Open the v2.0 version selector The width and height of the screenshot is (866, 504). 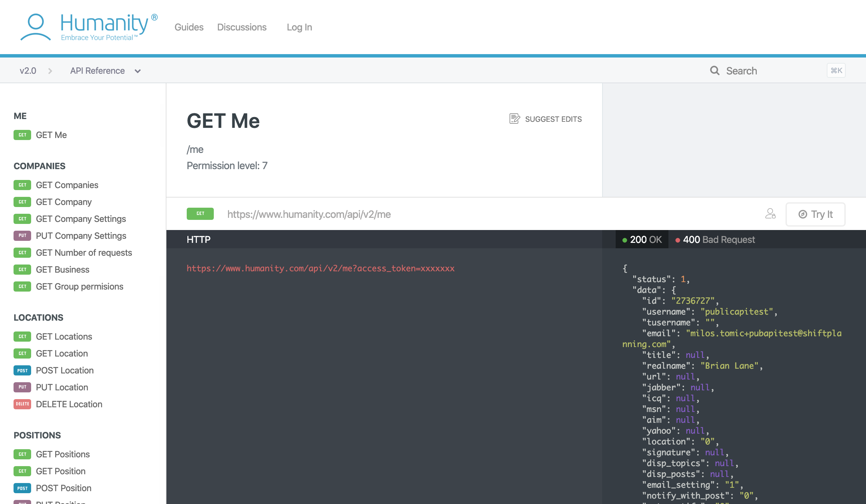[x=28, y=71]
